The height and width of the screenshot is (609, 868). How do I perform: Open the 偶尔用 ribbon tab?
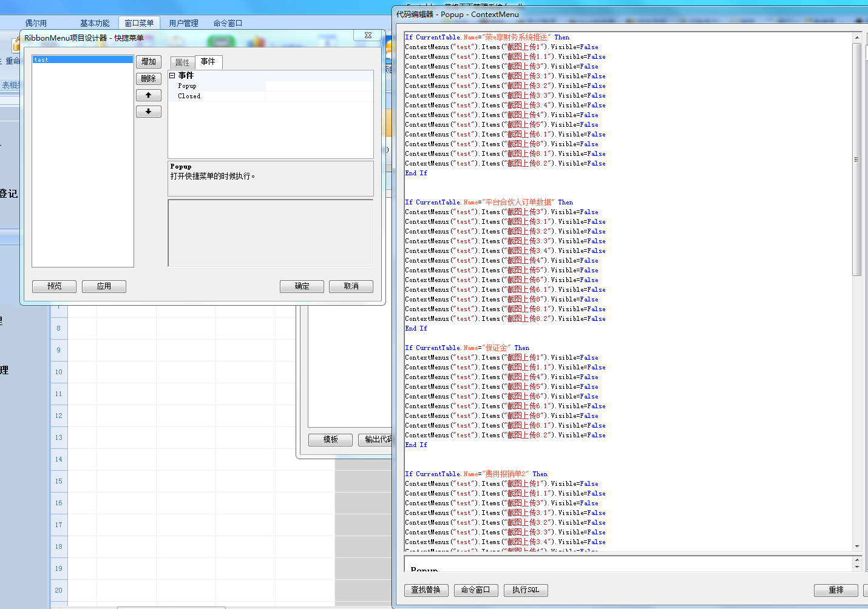[x=36, y=23]
